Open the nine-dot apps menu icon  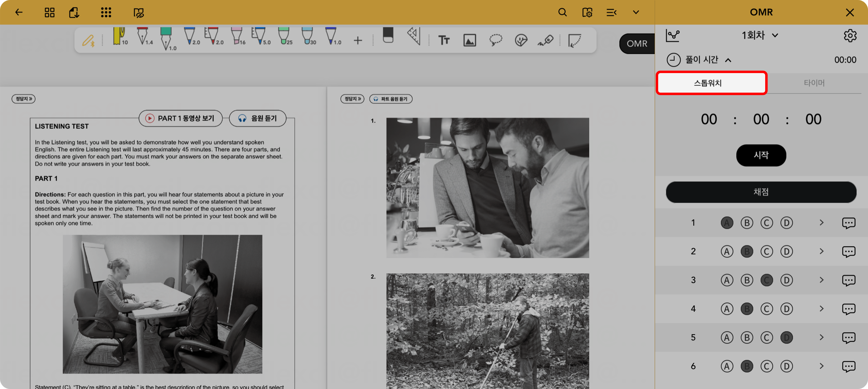(x=106, y=12)
